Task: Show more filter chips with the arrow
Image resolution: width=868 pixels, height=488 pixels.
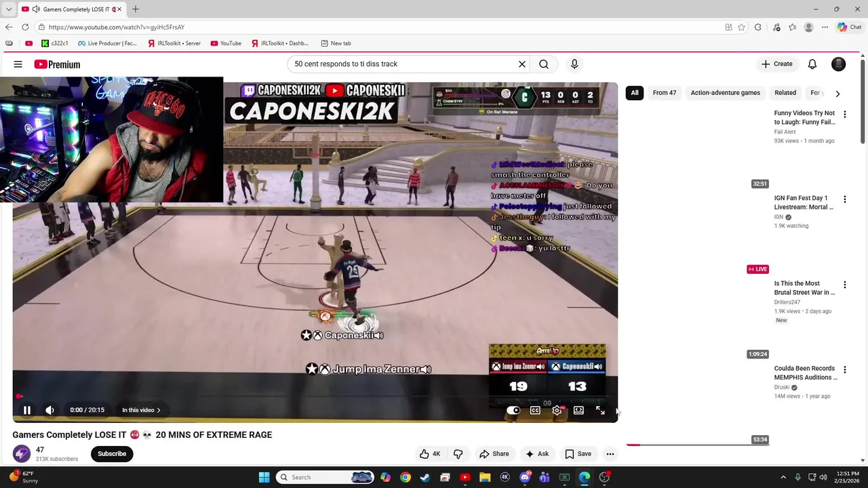Action: pos(837,94)
